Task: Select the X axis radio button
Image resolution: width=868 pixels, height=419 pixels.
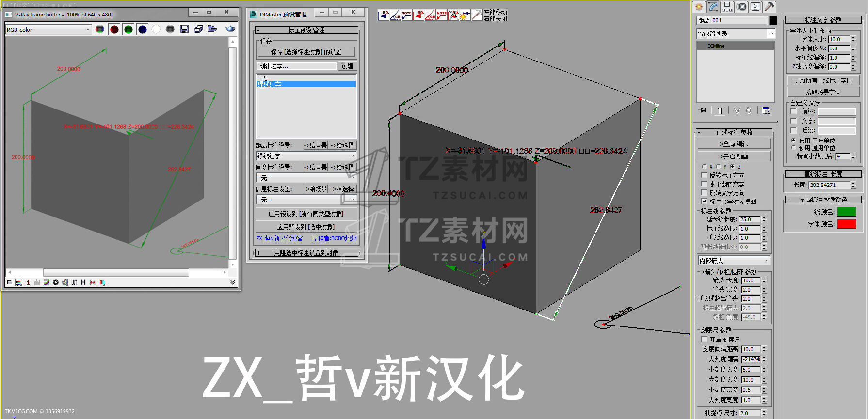Action: click(x=704, y=167)
